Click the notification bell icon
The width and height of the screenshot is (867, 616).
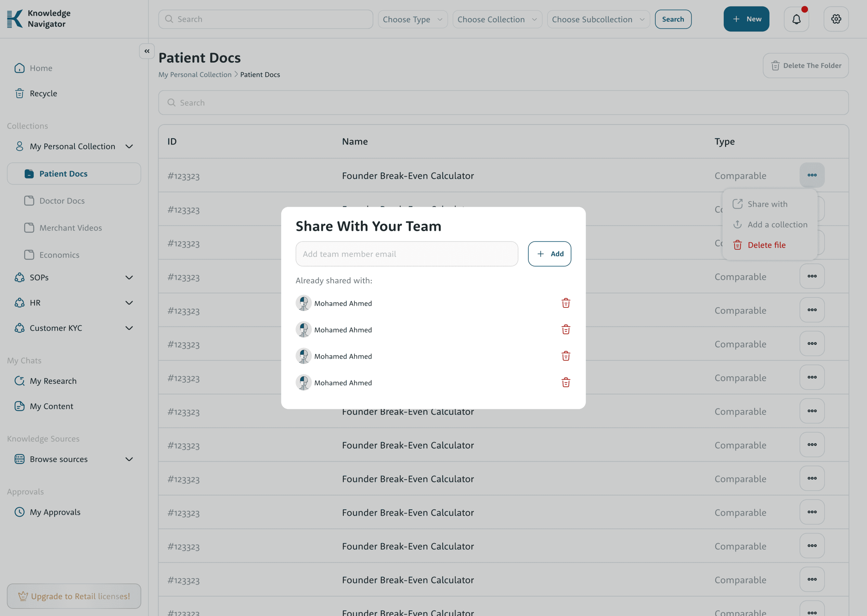(796, 19)
